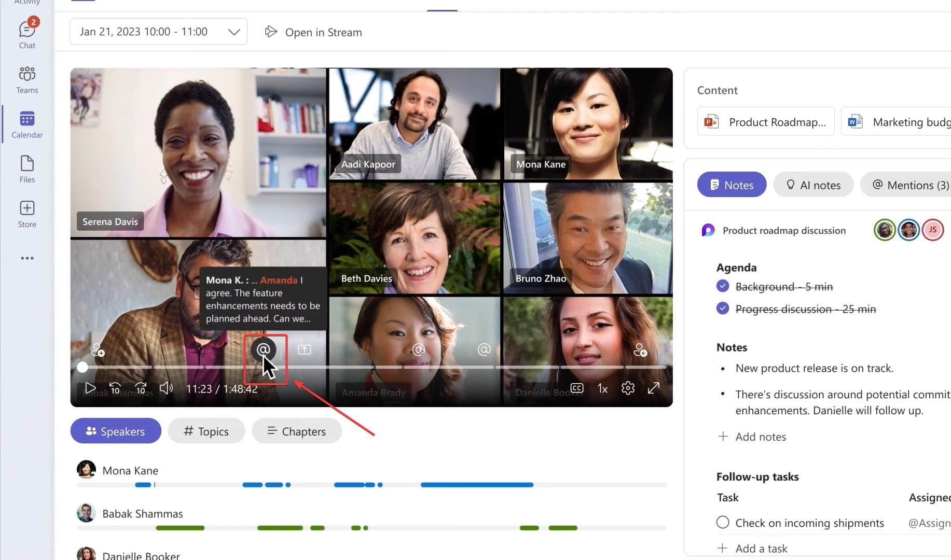The image size is (951, 560).
Task: Open video settings gear icon
Action: tap(628, 388)
